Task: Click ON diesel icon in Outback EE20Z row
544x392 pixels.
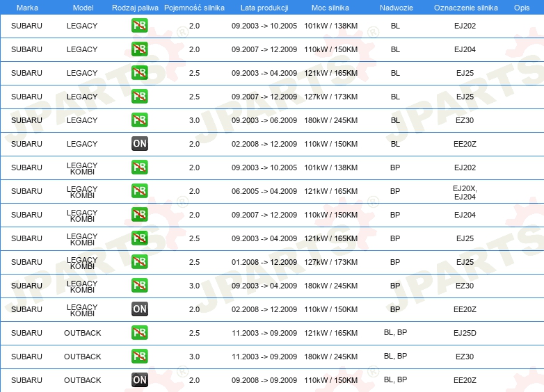Action: pyautogui.click(x=139, y=380)
